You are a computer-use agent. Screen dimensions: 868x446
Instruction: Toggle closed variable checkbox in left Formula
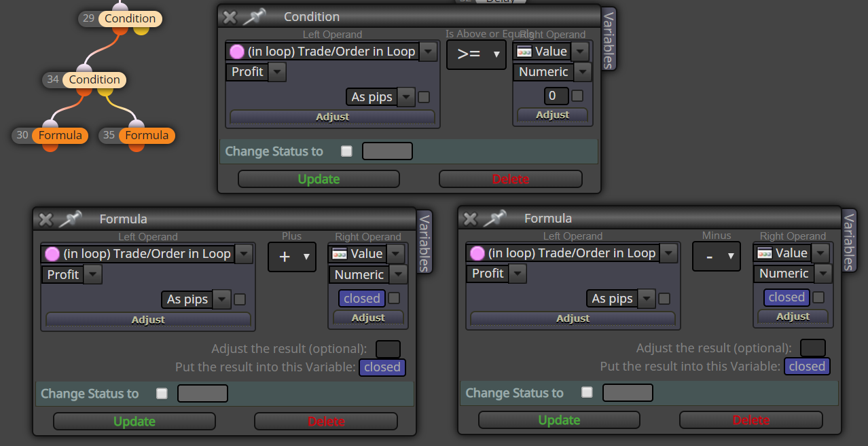394,298
